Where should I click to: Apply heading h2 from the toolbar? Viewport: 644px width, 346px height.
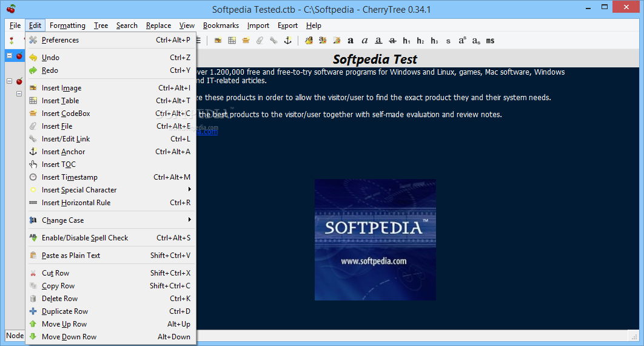pos(420,40)
